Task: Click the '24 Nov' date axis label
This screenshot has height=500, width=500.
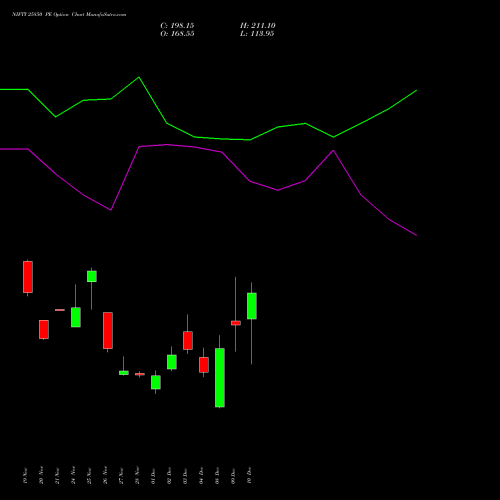Action: 74,476
